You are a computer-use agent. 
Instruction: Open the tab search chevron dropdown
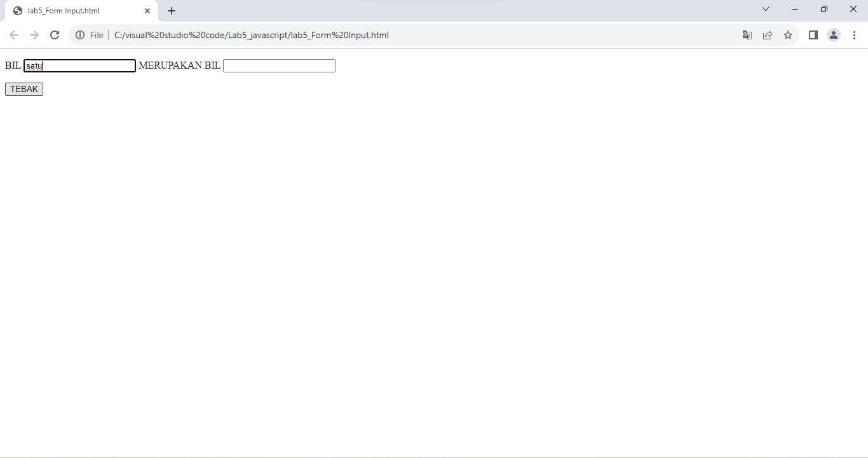(766, 9)
